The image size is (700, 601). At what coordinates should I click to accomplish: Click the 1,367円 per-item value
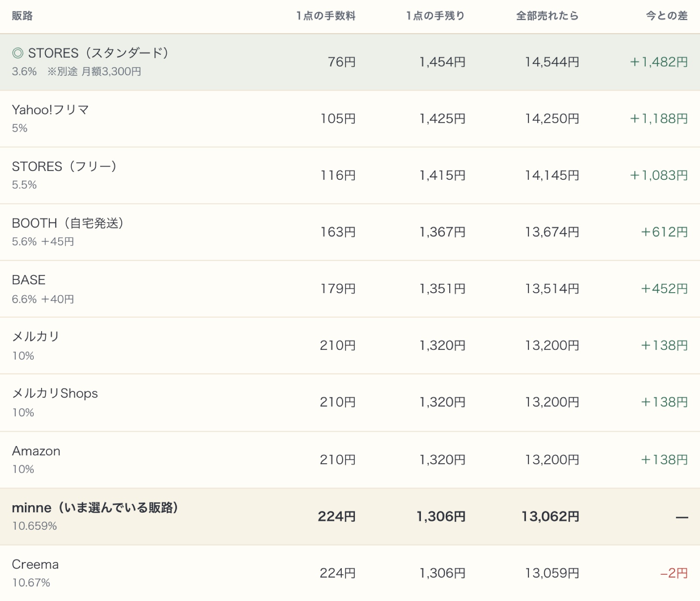point(442,232)
